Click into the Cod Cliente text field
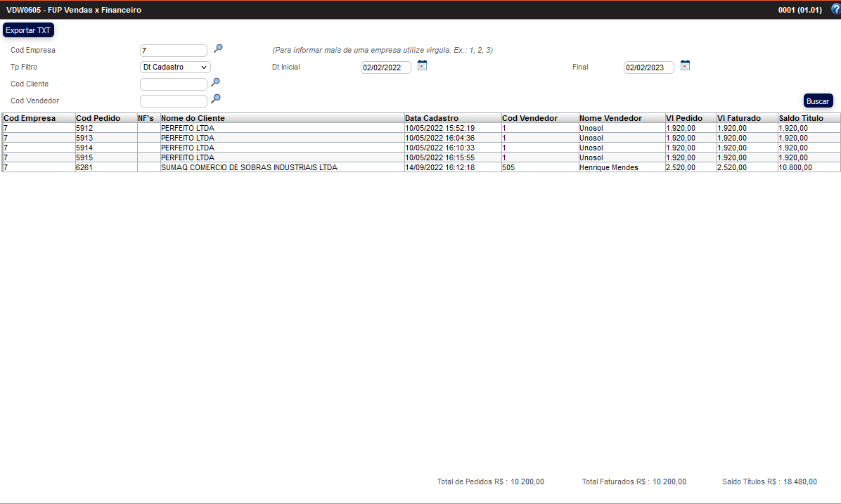This screenshot has width=841, height=504. tap(174, 84)
